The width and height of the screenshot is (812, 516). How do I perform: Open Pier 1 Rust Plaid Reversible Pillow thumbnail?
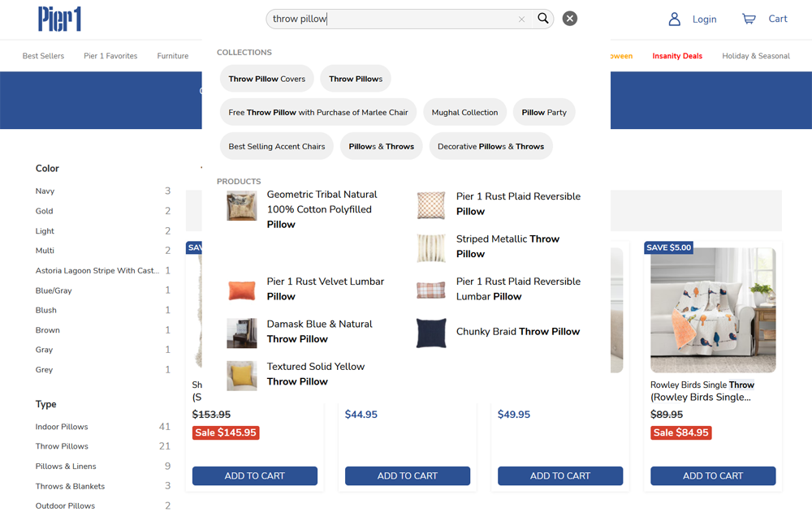click(431, 205)
